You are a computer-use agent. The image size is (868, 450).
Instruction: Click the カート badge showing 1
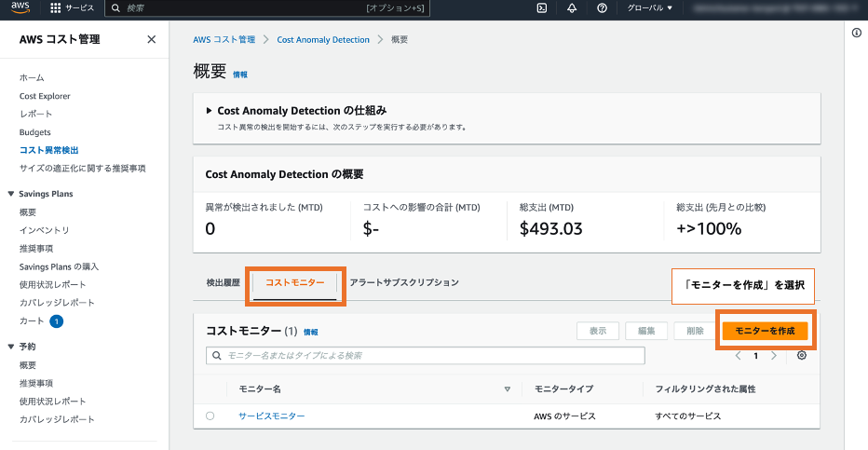[57, 321]
